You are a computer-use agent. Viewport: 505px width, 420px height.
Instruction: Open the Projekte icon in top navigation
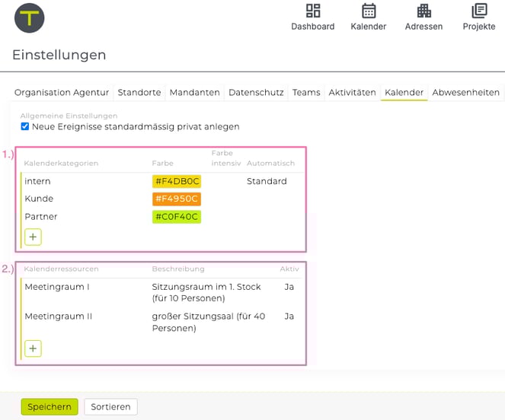479,11
